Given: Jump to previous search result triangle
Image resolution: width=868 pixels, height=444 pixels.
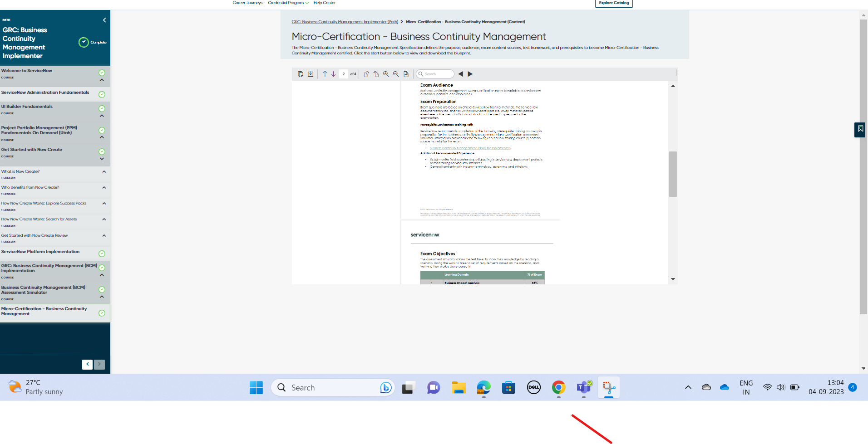Looking at the screenshot, I should click(x=460, y=74).
